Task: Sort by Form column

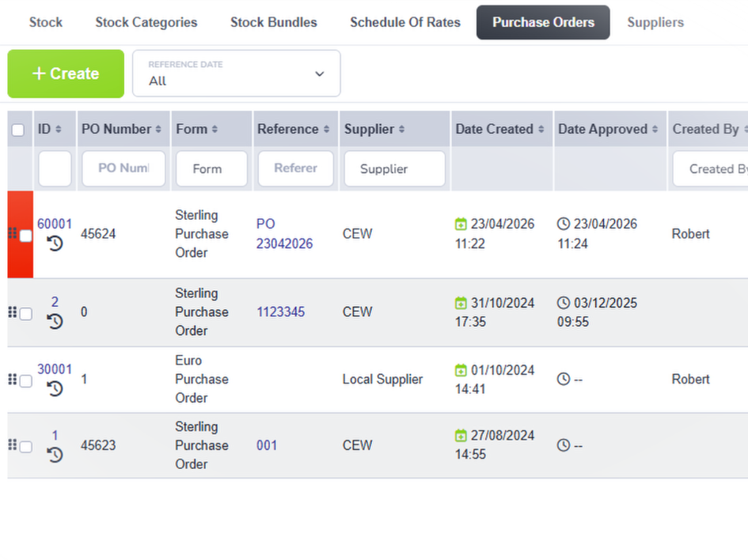Action: click(215, 129)
